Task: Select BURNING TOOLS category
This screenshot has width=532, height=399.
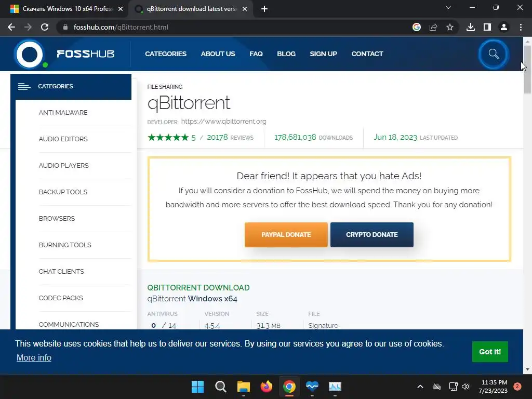Action: click(x=65, y=245)
